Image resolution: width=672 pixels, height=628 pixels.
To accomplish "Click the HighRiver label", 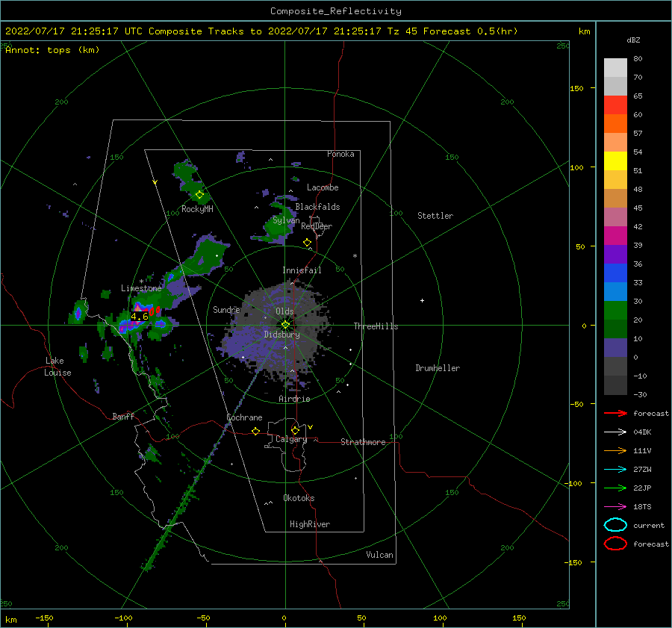I will click(309, 524).
